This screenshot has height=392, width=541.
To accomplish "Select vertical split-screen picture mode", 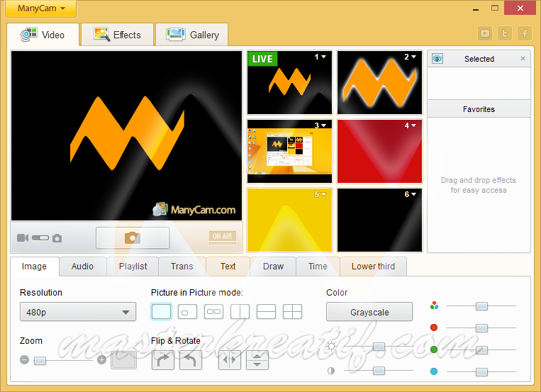I will 240,312.
